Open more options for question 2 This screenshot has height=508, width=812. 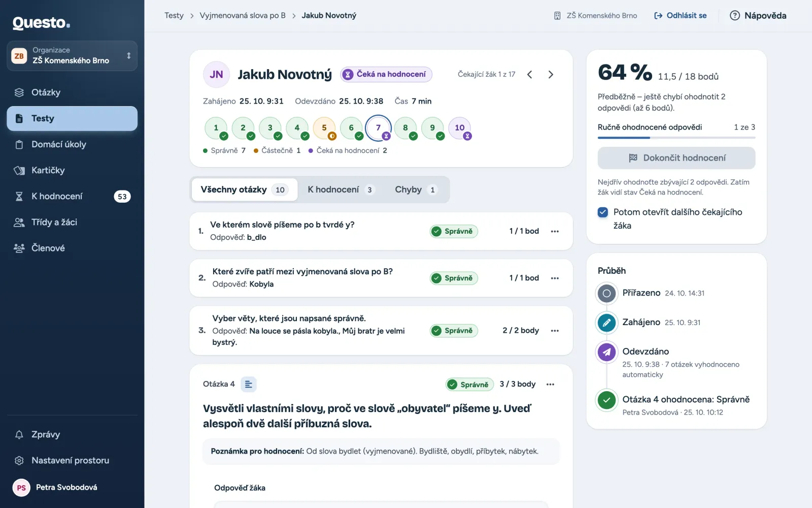(555, 278)
